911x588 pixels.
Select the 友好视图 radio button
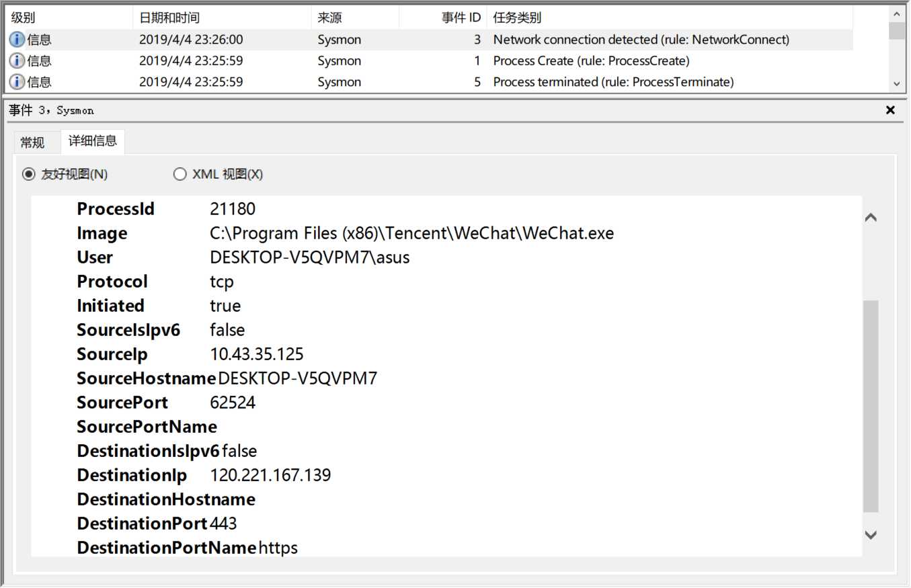29,175
